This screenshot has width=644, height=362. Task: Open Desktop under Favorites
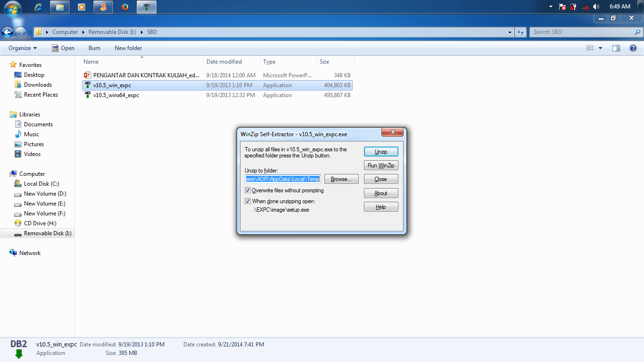point(34,75)
